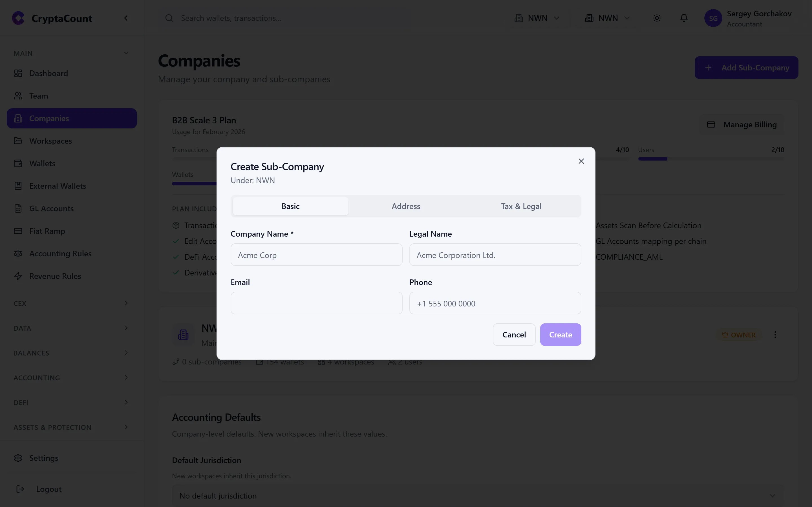This screenshot has width=812, height=507.
Task: Open the Wallets section
Action: pos(42,163)
